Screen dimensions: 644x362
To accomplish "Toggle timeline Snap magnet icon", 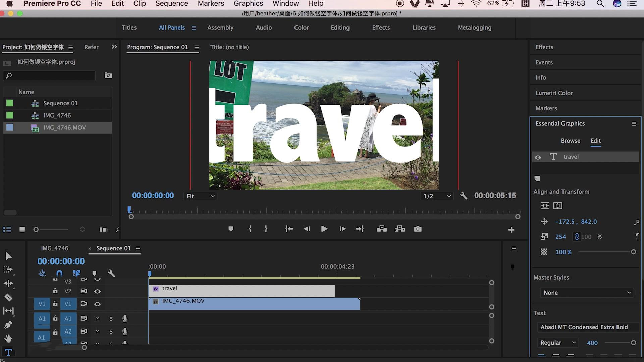I will [59, 273].
